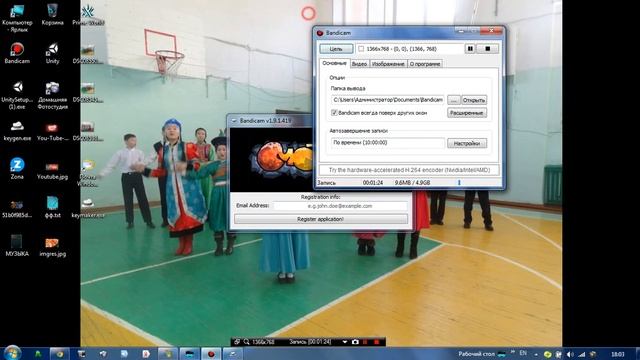
Task: Open the Unity desktop shortcut
Action: [52, 53]
